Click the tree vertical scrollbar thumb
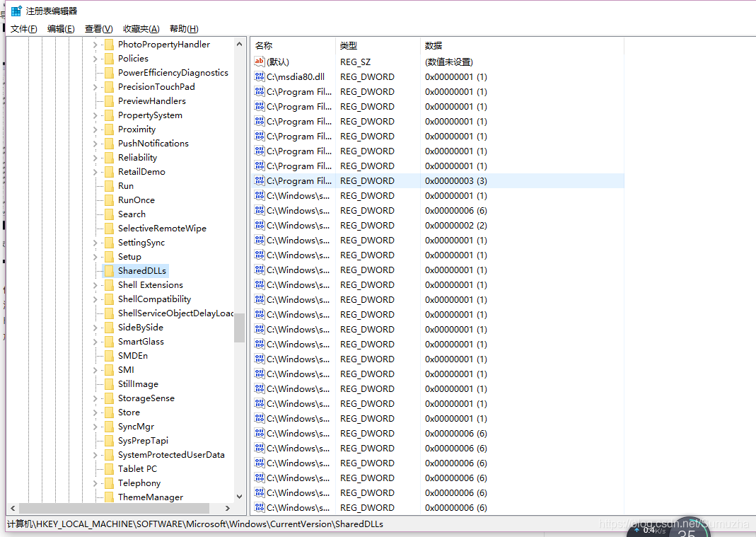This screenshot has height=537, width=756. (240, 328)
